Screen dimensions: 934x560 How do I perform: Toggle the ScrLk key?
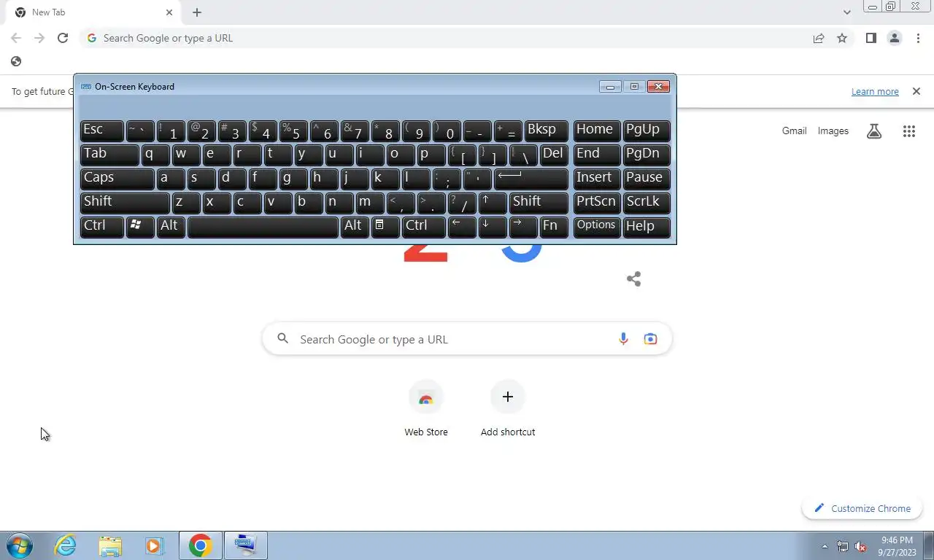pos(647,203)
